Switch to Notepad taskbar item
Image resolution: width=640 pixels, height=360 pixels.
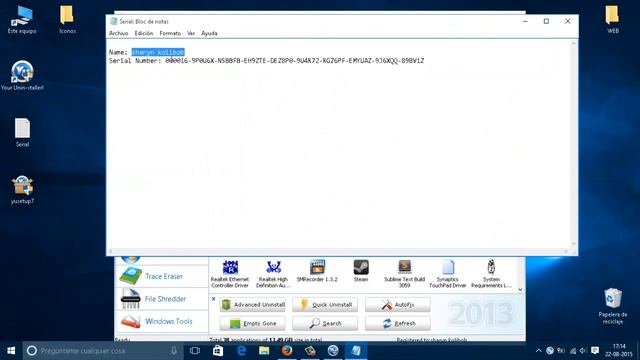pos(356,351)
